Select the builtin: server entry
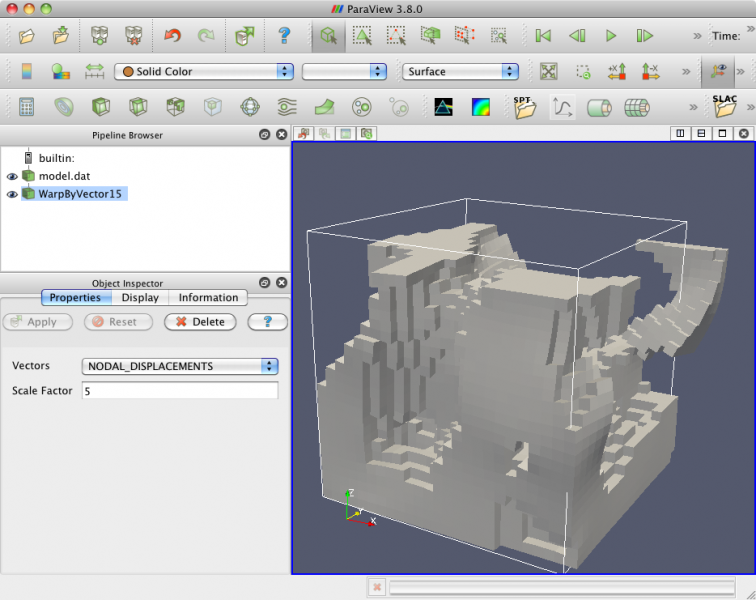Screen dimensions: 756x600 [x=56, y=158]
